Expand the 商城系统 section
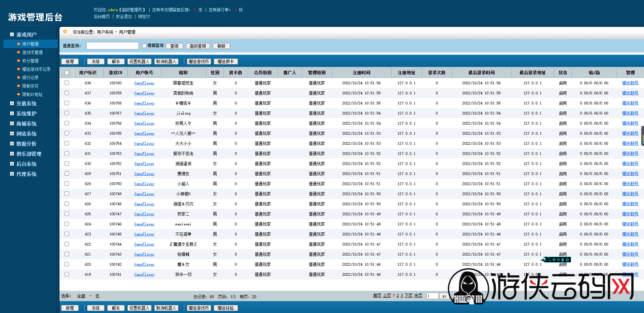 pyautogui.click(x=12, y=124)
